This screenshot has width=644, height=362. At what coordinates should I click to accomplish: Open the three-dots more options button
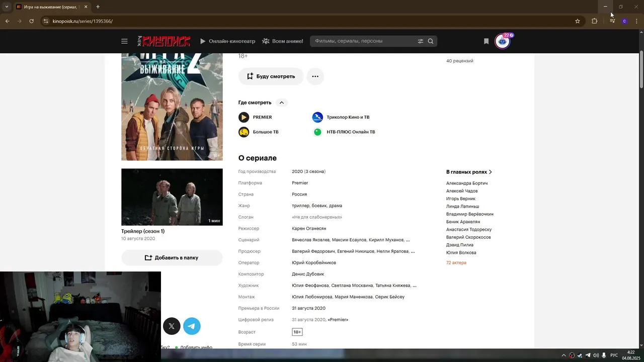[315, 76]
